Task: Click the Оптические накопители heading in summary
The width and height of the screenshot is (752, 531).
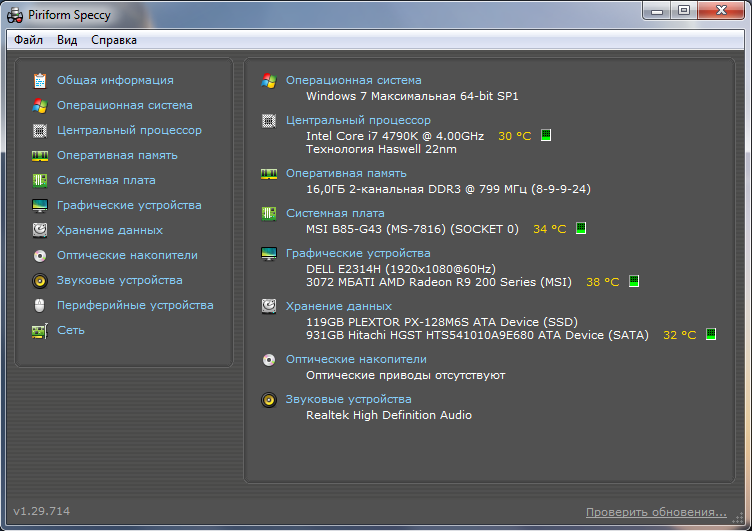Action: point(356,359)
